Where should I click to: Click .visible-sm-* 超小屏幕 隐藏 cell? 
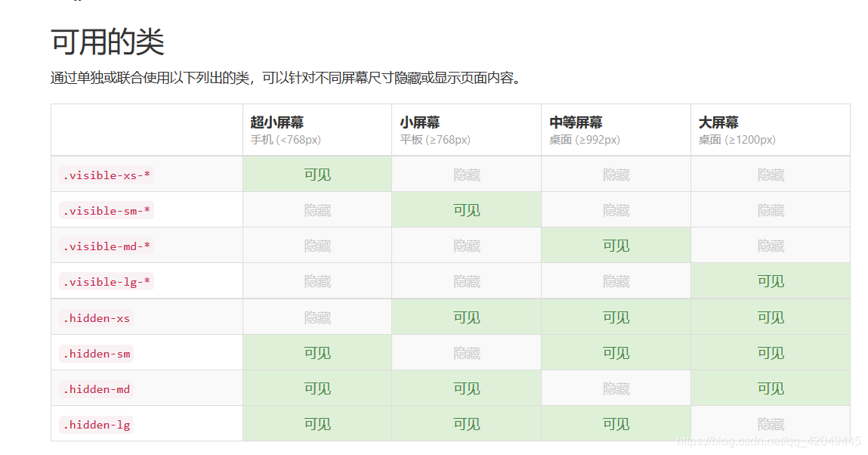[317, 210]
